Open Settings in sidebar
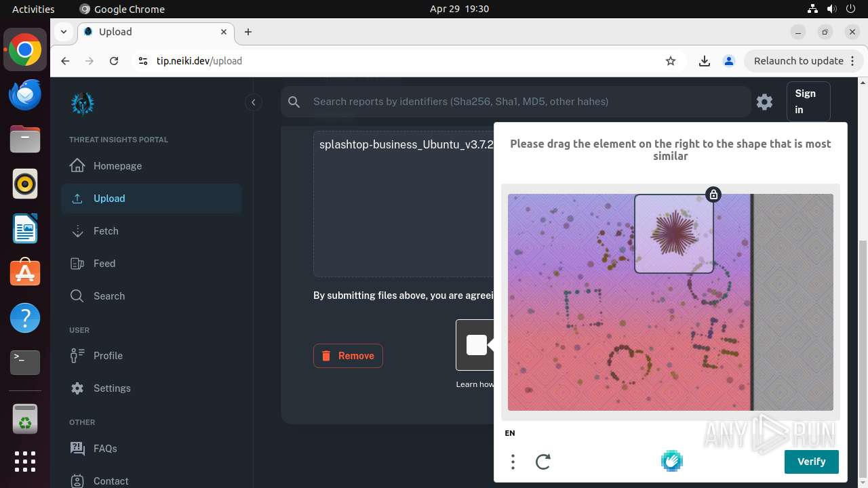This screenshot has height=488, width=868. (151, 388)
